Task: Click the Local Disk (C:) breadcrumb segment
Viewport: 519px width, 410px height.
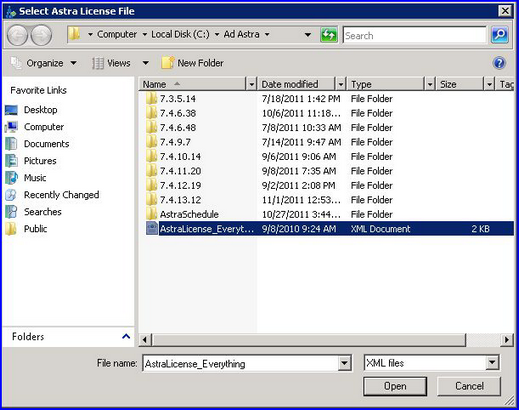Action: click(180, 34)
